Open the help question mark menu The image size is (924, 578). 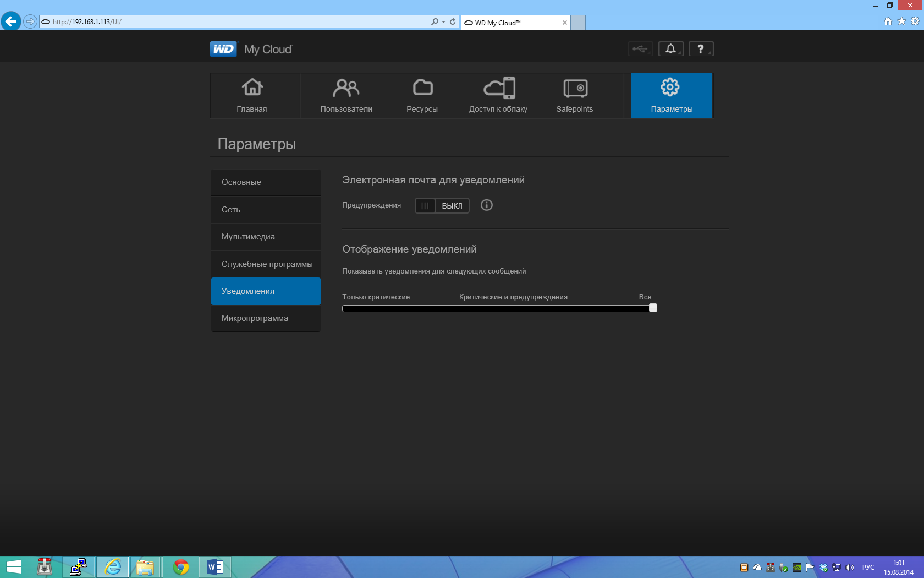pos(701,49)
